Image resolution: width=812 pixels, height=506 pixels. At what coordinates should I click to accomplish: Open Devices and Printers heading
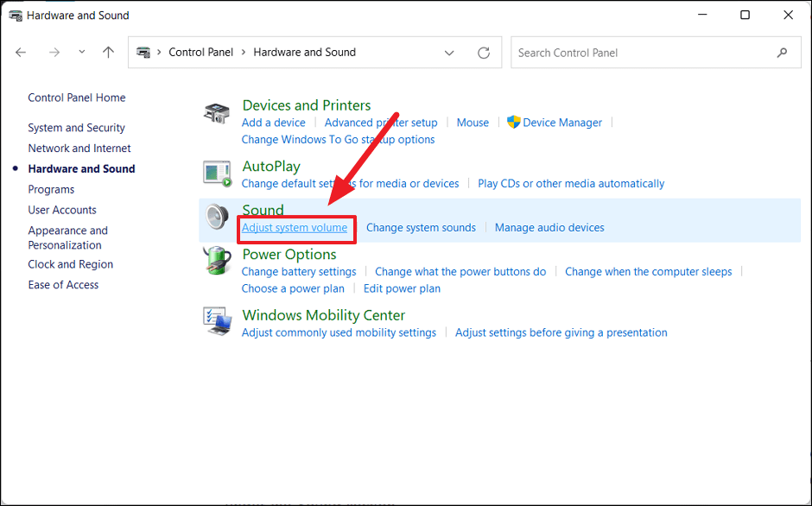point(307,105)
